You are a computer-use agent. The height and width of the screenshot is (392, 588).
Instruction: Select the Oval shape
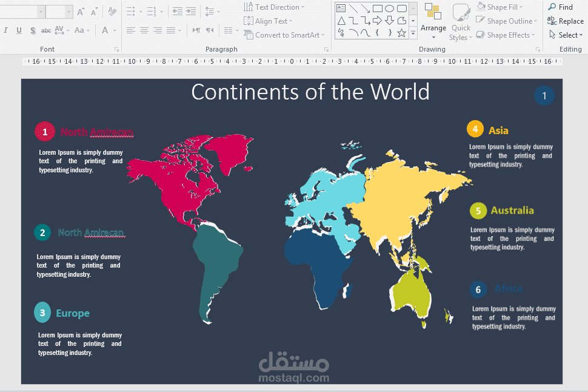(x=390, y=8)
